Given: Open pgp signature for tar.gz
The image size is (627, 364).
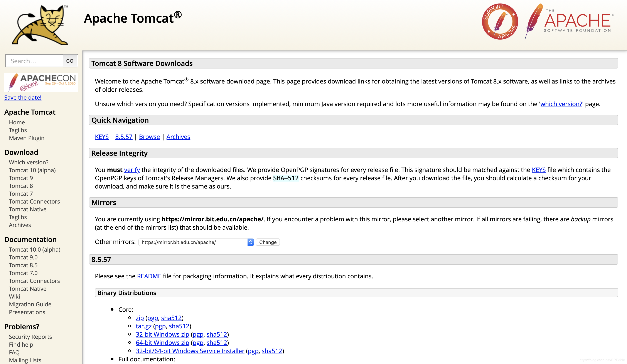Looking at the screenshot, I should [160, 326].
